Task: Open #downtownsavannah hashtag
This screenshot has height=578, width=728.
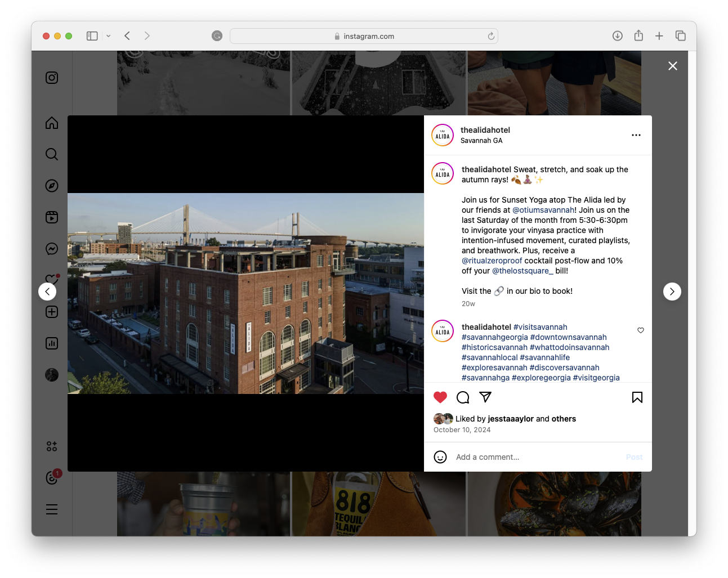Action: 569,337
